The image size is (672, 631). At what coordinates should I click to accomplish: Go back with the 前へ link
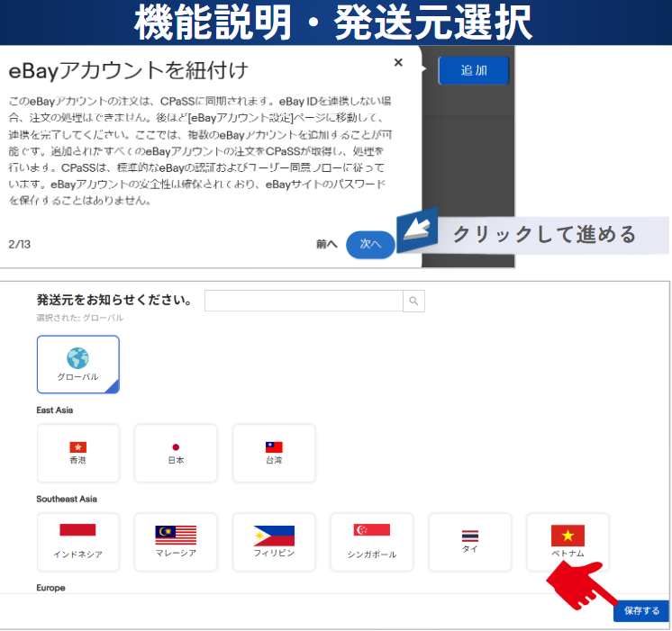tap(326, 244)
